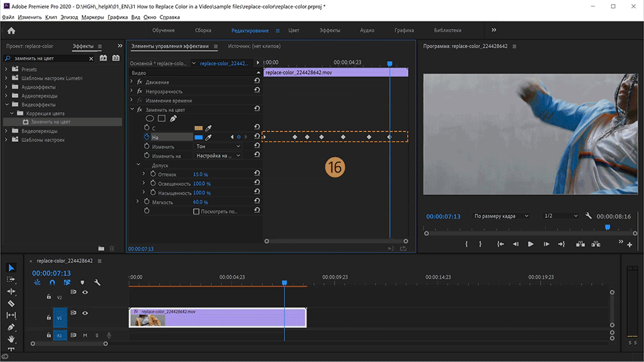Create an ellipse mask for Заменить на цвет
This screenshot has height=362, width=644.
click(150, 119)
